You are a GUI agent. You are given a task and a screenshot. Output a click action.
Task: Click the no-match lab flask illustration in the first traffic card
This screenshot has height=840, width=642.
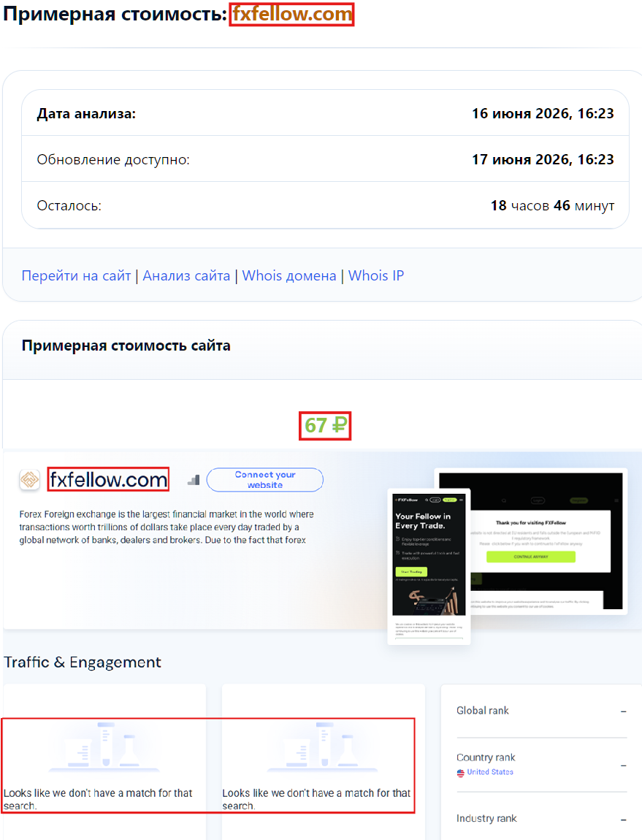[104, 747]
